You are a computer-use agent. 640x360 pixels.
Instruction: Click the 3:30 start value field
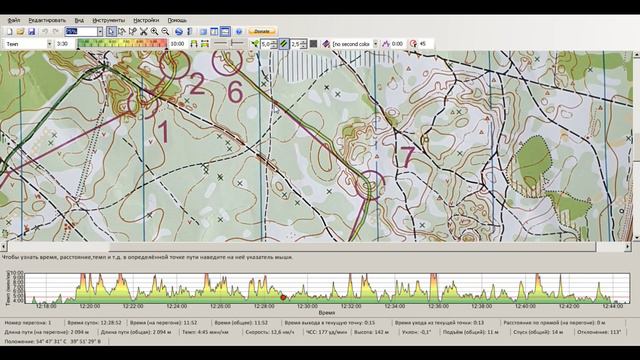tap(64, 44)
